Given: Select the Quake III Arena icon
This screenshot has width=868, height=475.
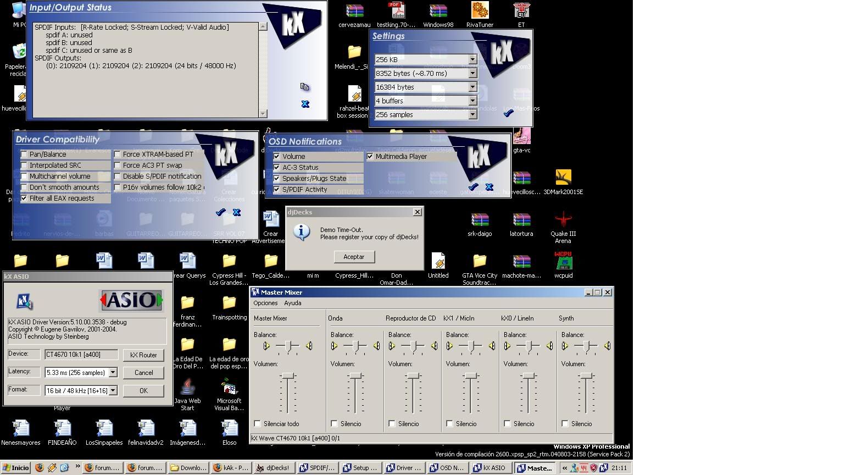Looking at the screenshot, I should 563,228.
